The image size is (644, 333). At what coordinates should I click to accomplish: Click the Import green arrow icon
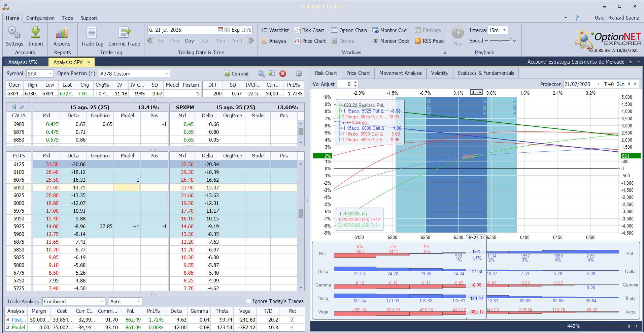pyautogui.click(x=36, y=33)
